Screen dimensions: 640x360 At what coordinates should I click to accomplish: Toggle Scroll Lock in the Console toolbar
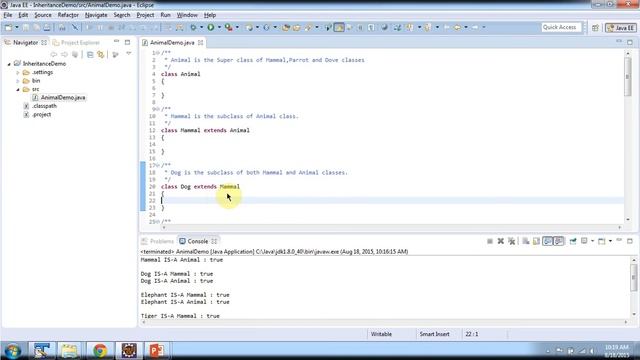[x=536, y=241]
